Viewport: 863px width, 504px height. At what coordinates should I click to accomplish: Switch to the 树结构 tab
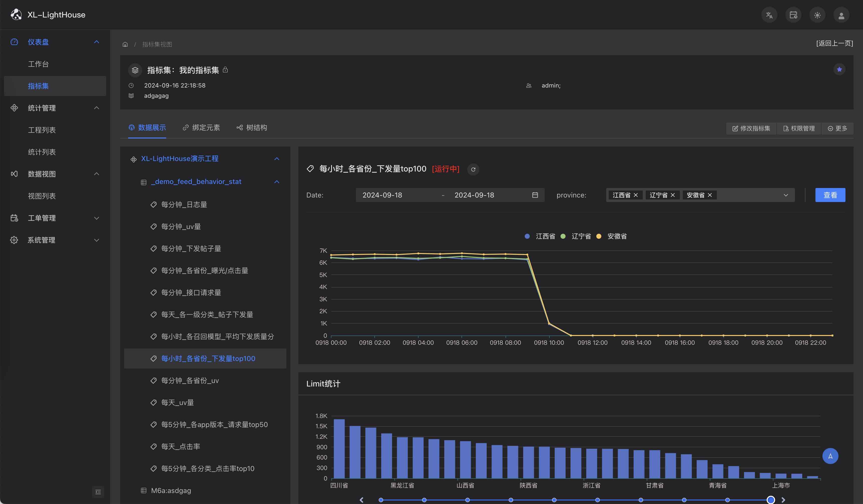point(252,128)
